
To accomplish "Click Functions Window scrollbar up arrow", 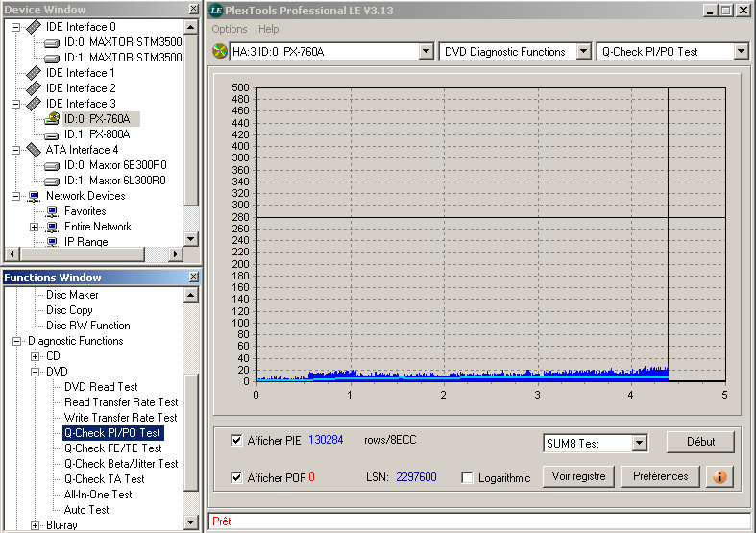I will (191, 295).
